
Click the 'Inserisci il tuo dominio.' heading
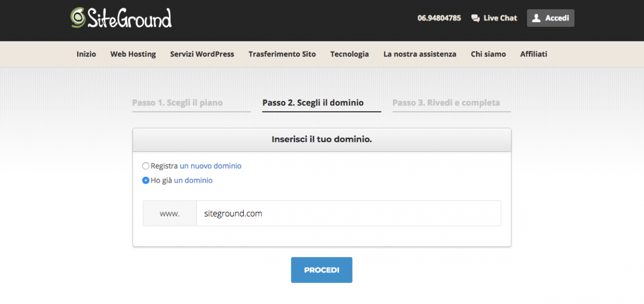tap(322, 139)
